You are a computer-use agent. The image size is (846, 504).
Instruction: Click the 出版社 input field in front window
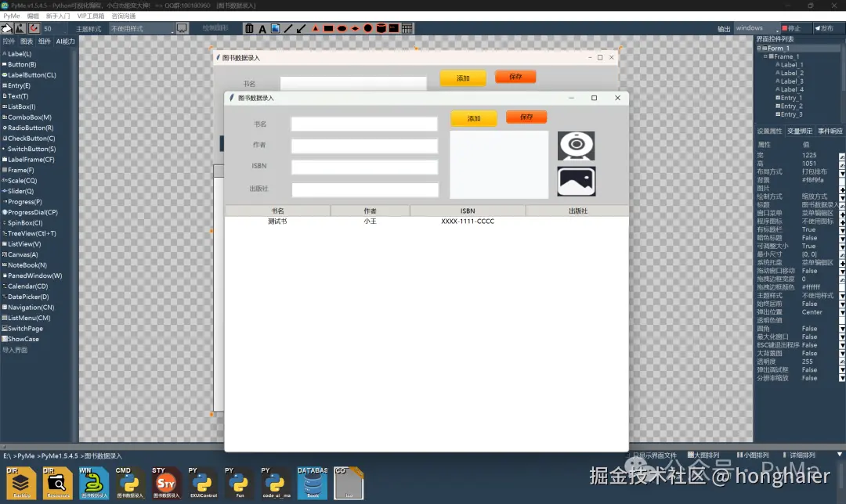365,189
